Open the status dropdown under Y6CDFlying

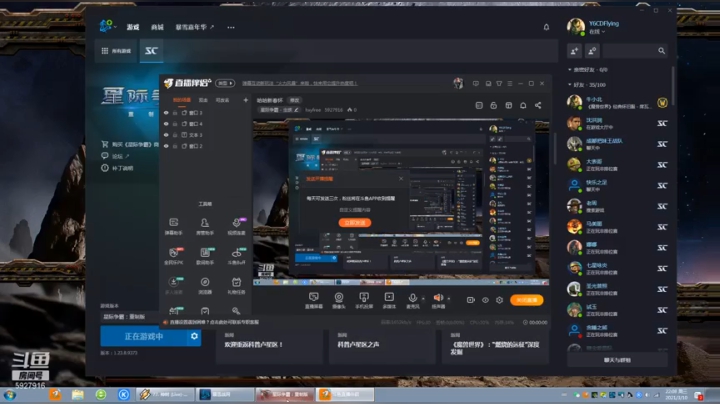click(x=597, y=32)
